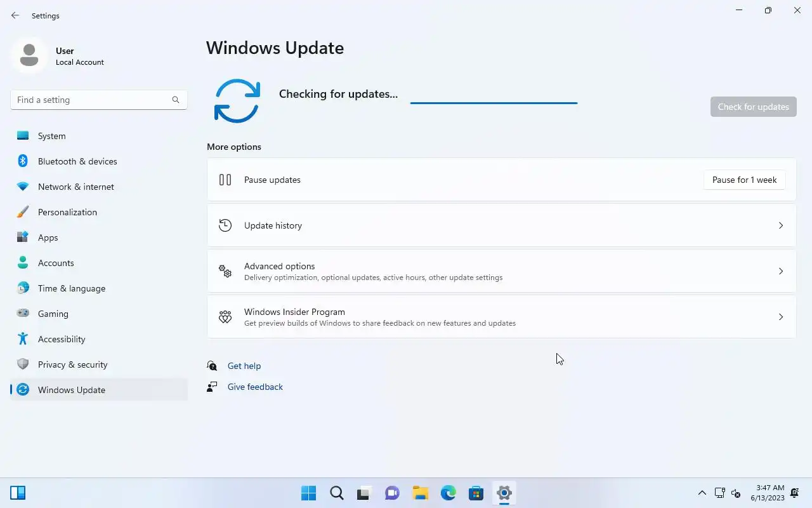Select Bluetooth & devices category
Image resolution: width=812 pixels, height=508 pixels.
tap(99, 161)
